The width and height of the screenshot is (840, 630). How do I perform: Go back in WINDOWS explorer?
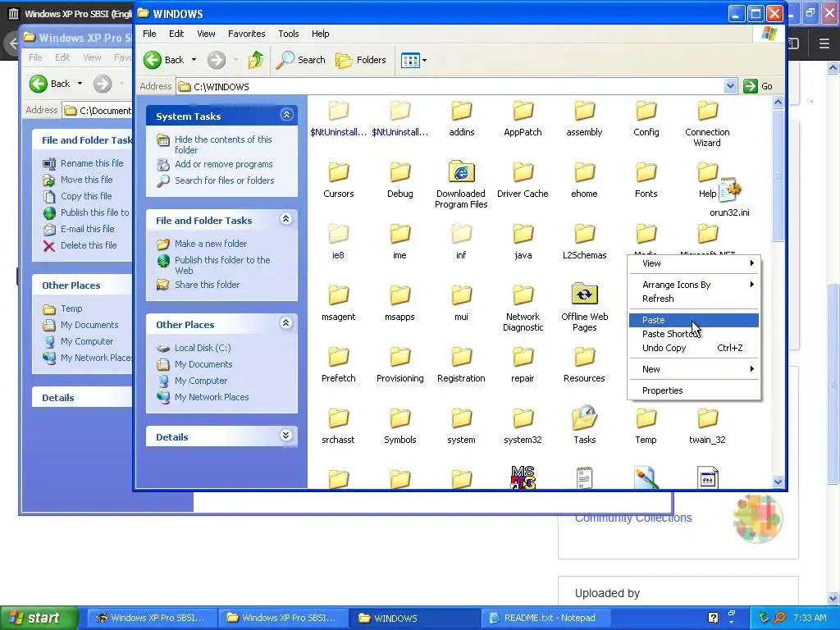[x=163, y=60]
